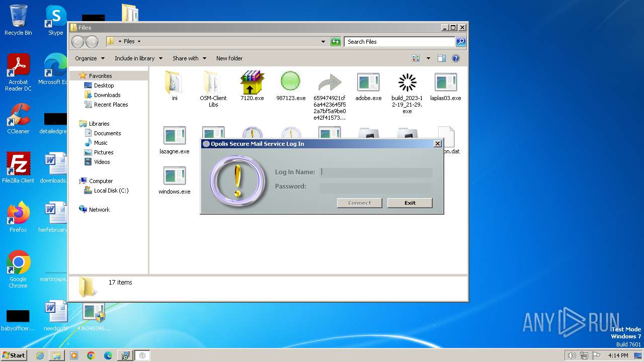Select Favorites in navigation pane
This screenshot has width=644, height=362.
[100, 76]
